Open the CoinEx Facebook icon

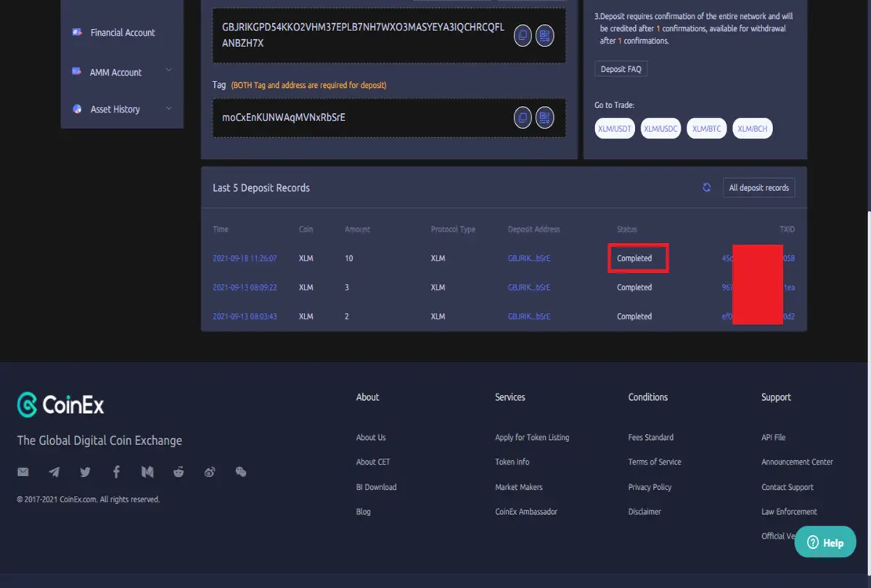[116, 472]
